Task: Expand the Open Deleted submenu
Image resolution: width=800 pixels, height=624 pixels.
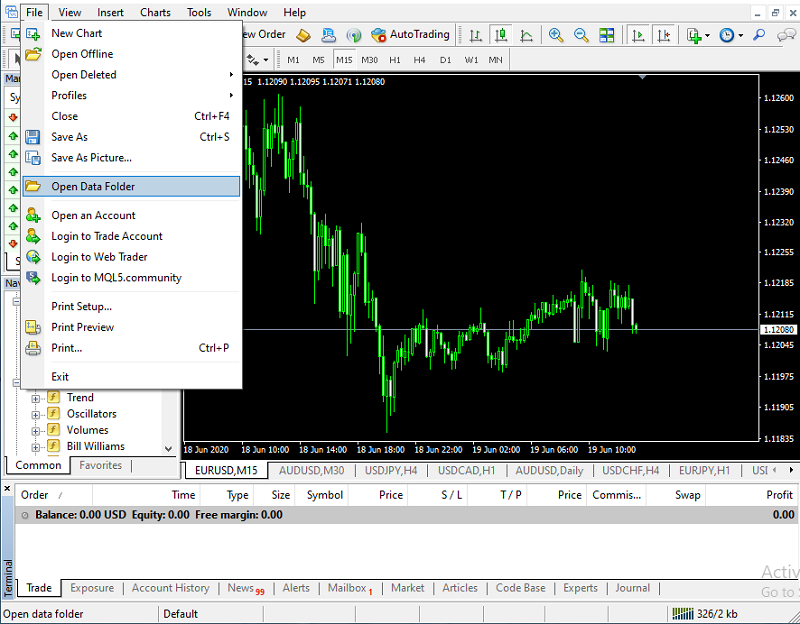Action: pos(231,75)
